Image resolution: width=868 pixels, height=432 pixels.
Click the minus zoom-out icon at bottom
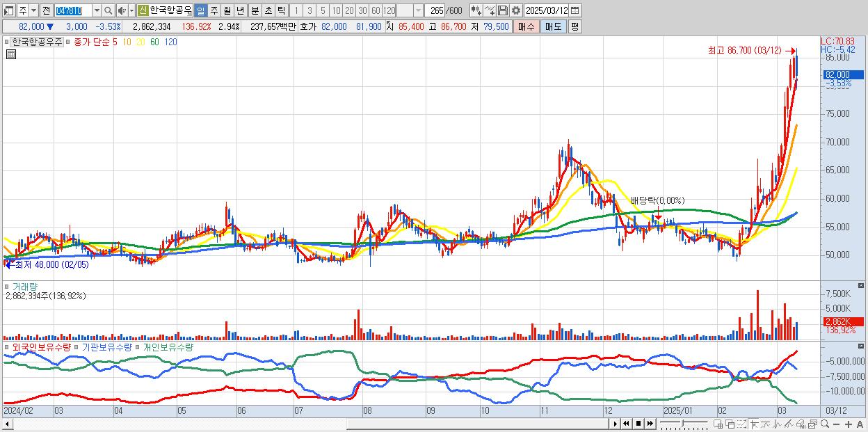836,424
